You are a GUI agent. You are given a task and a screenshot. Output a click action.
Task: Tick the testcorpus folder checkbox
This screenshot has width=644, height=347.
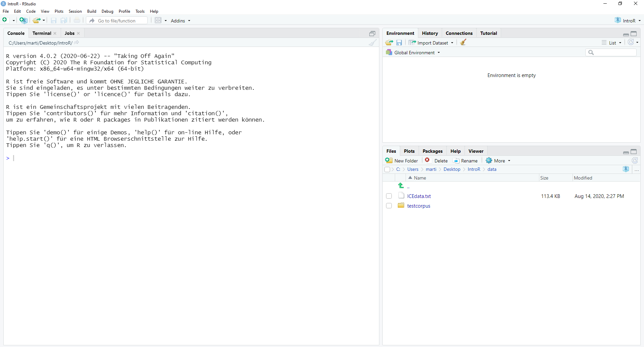[x=389, y=206]
